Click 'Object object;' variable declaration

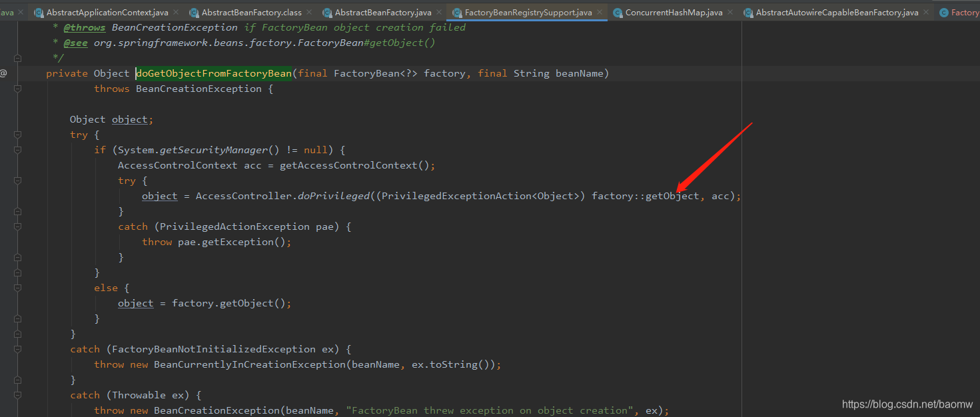point(112,119)
